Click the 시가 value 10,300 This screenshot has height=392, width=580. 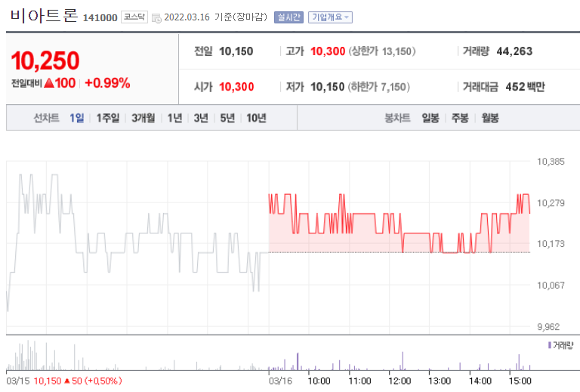pyautogui.click(x=236, y=87)
